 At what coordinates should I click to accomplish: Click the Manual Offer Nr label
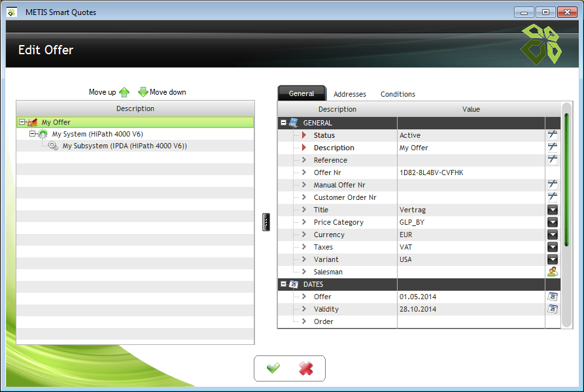coord(339,185)
